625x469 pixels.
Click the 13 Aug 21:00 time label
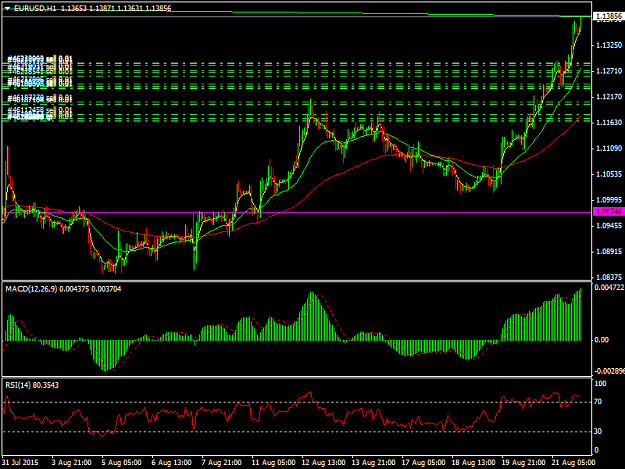(x=373, y=463)
